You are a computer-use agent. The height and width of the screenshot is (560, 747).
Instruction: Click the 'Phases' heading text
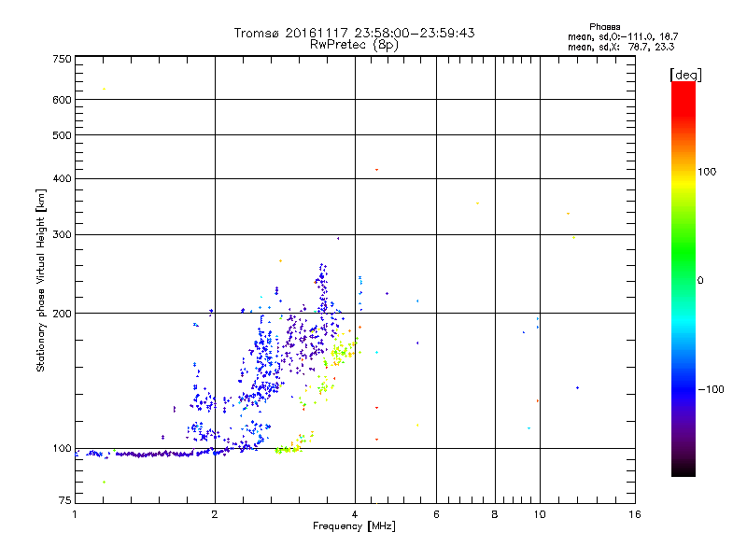(604, 27)
